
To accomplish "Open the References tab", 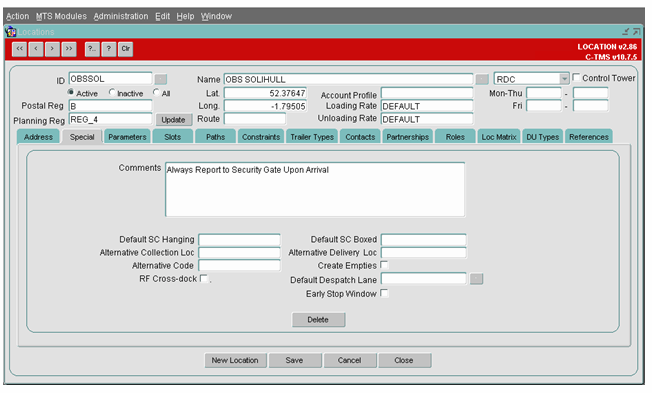I will [x=588, y=137].
